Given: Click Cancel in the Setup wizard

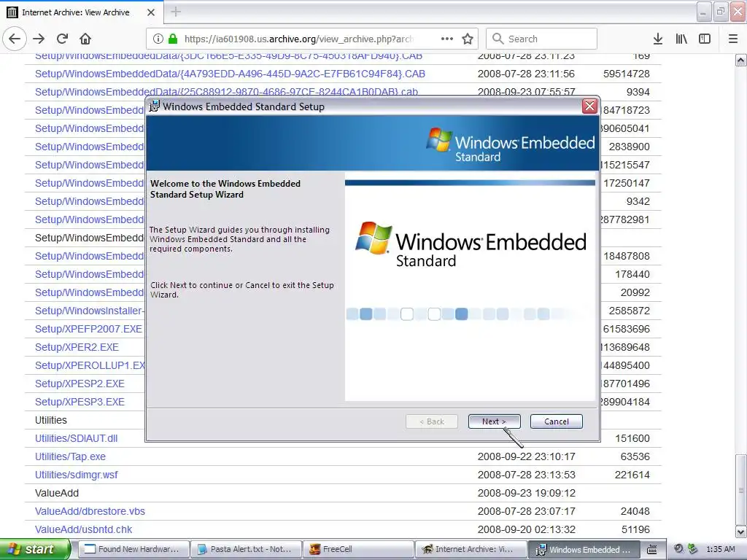Looking at the screenshot, I should 556,421.
